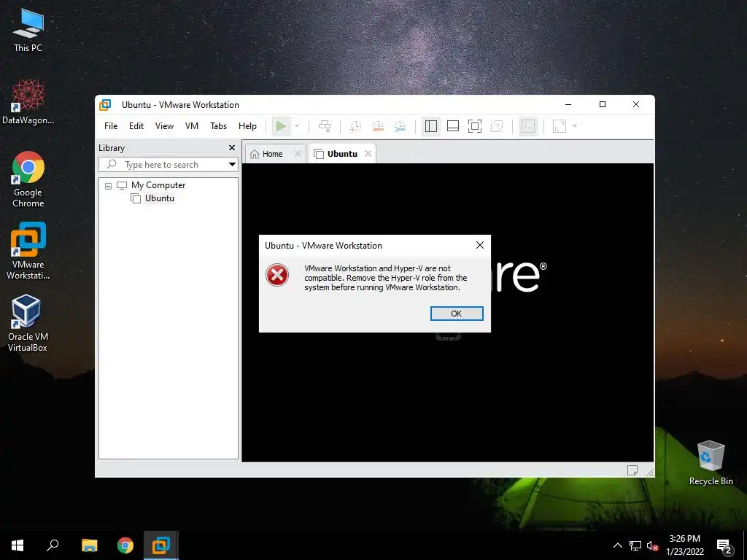Click the Unity mode toolbar icon

click(496, 126)
